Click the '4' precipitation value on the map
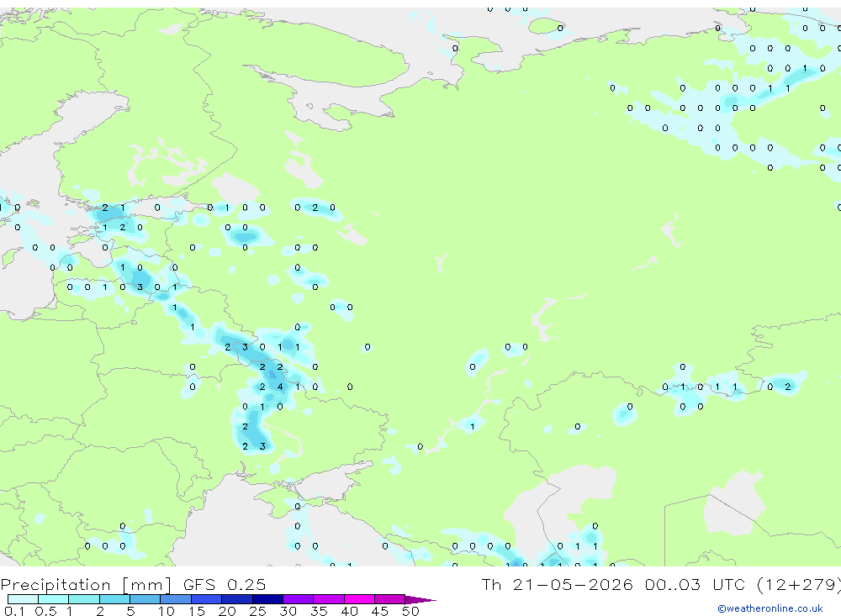Screen dimensions: 841x616 tap(280, 387)
